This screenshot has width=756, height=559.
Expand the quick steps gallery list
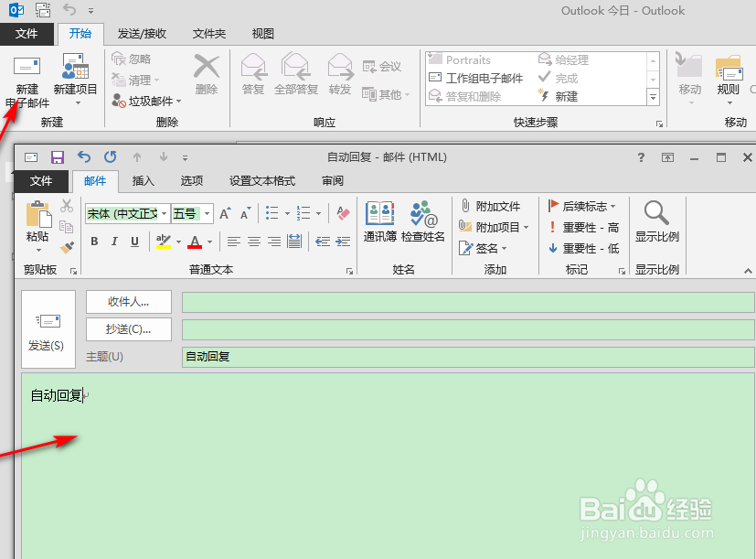pos(653,97)
